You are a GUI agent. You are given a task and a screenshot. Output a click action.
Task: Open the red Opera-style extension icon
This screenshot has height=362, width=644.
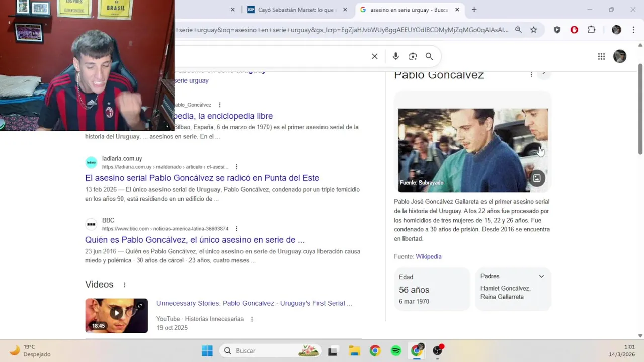(574, 30)
